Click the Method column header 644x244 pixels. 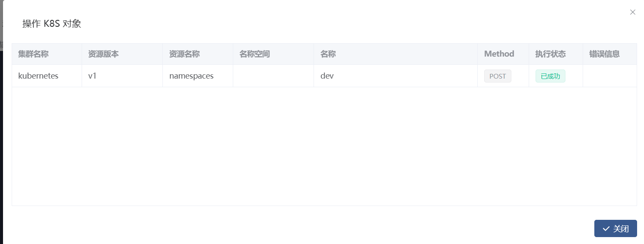(503, 54)
